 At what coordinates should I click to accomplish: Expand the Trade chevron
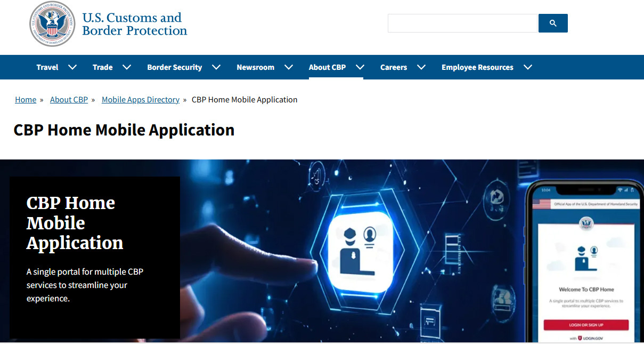tap(127, 67)
